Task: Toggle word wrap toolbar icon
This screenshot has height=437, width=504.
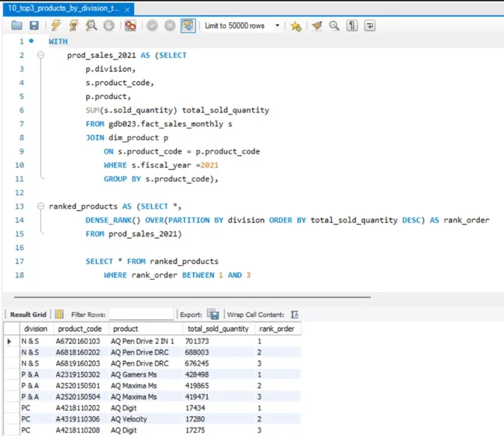Action: coord(370,26)
